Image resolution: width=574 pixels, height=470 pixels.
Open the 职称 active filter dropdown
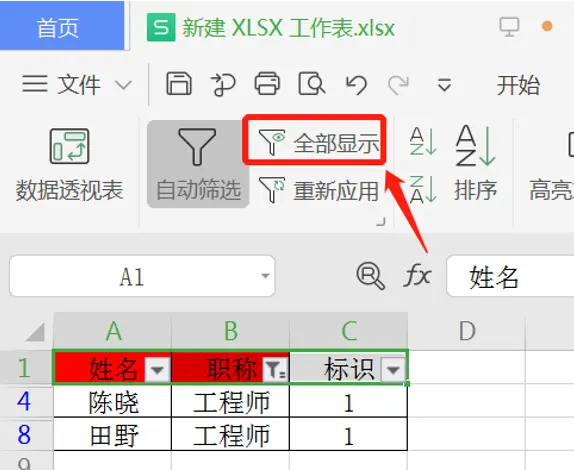[275, 370]
